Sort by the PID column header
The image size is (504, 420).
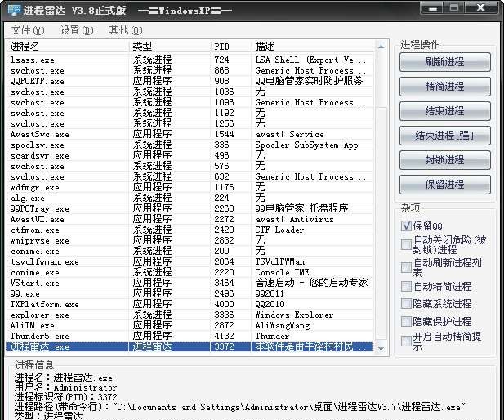point(231,47)
